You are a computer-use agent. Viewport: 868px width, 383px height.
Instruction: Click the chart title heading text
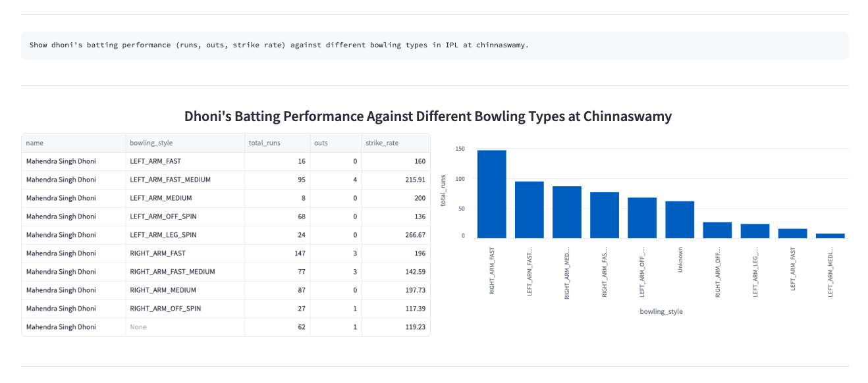[428, 116]
